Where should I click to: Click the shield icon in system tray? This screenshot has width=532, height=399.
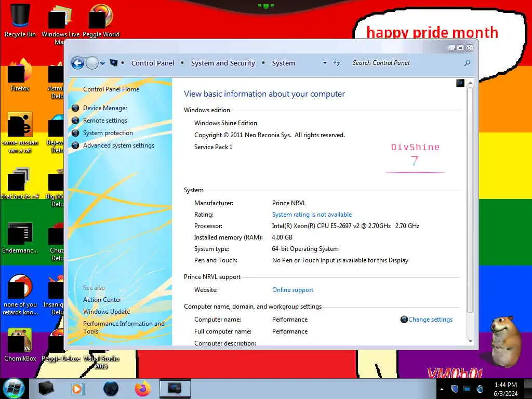click(455, 389)
